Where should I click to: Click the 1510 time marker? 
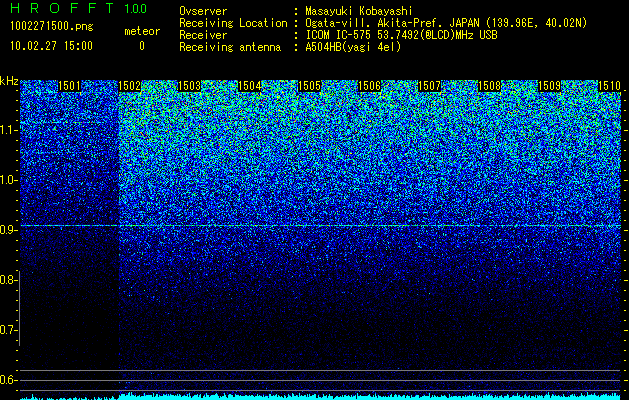point(609,86)
